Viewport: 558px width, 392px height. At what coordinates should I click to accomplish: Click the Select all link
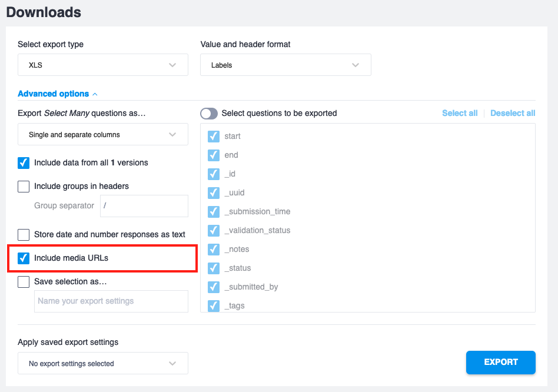[460, 113]
